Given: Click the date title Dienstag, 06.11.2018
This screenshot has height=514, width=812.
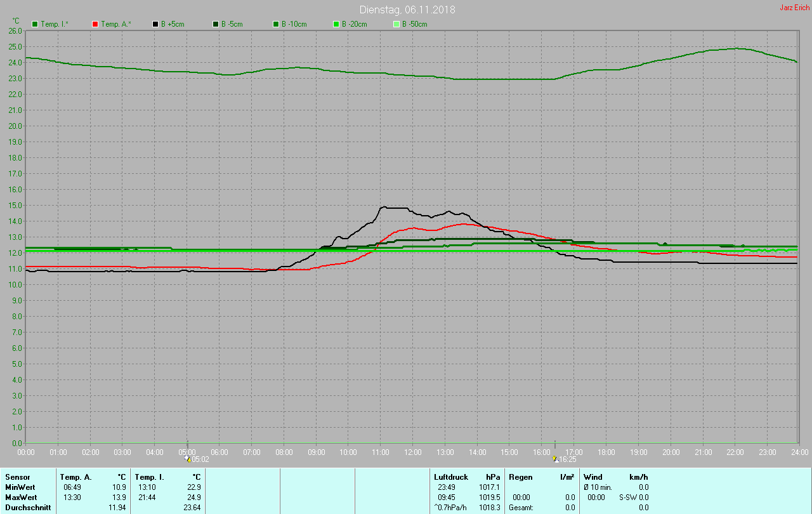Looking at the screenshot, I should [x=407, y=10].
